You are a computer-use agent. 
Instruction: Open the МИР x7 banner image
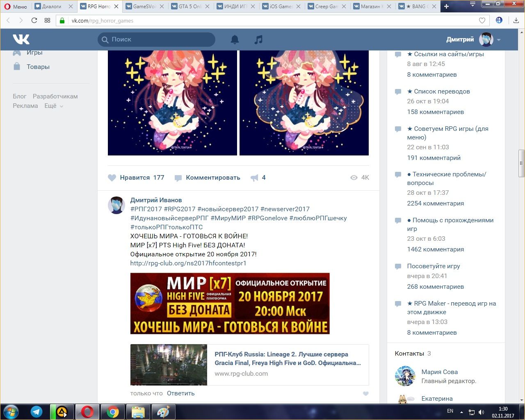point(230,304)
